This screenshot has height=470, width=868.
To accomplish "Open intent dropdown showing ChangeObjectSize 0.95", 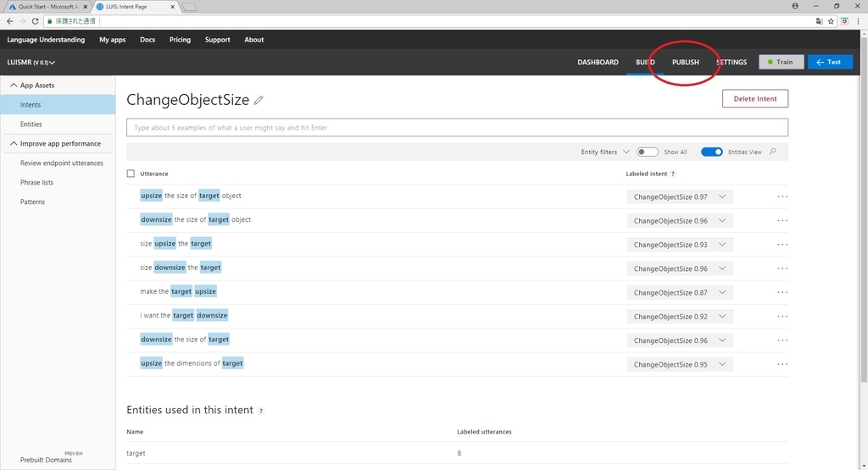I will tap(680, 364).
